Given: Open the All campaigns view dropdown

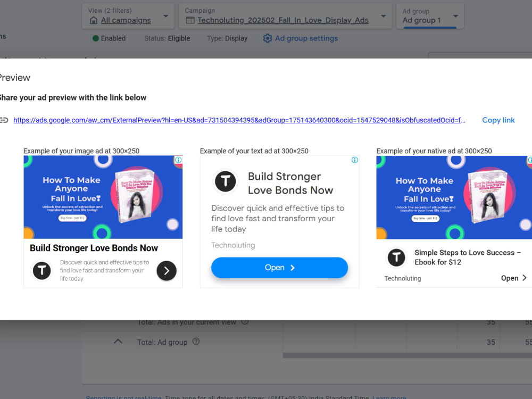Looking at the screenshot, I should click(128, 16).
